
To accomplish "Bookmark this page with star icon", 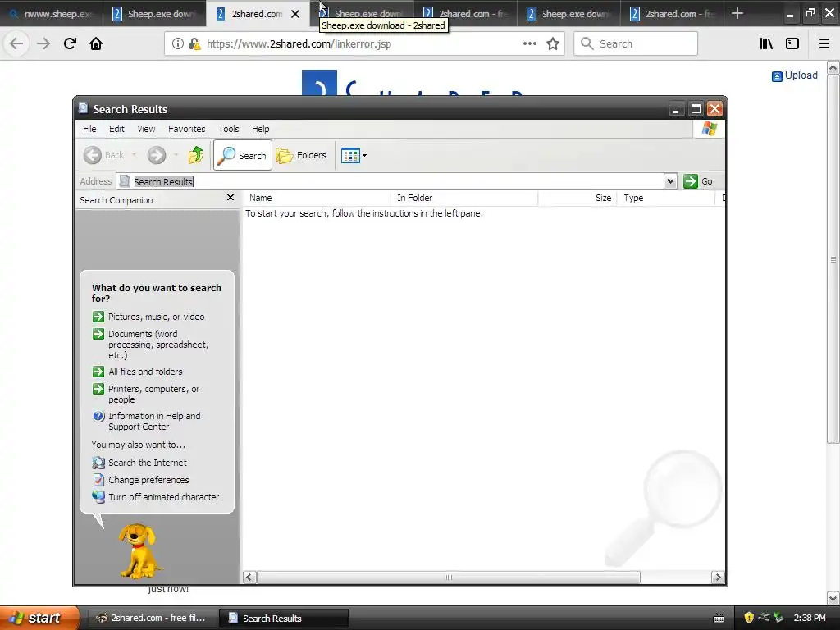I will (x=553, y=43).
